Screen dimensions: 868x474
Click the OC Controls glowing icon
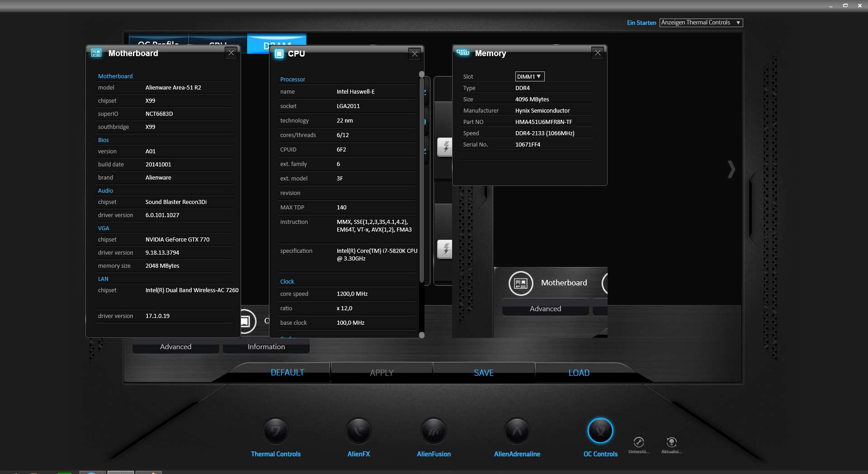(600, 431)
